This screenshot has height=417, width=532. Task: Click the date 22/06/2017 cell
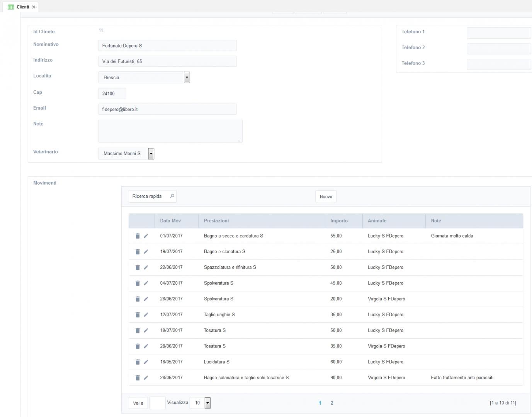pos(171,267)
